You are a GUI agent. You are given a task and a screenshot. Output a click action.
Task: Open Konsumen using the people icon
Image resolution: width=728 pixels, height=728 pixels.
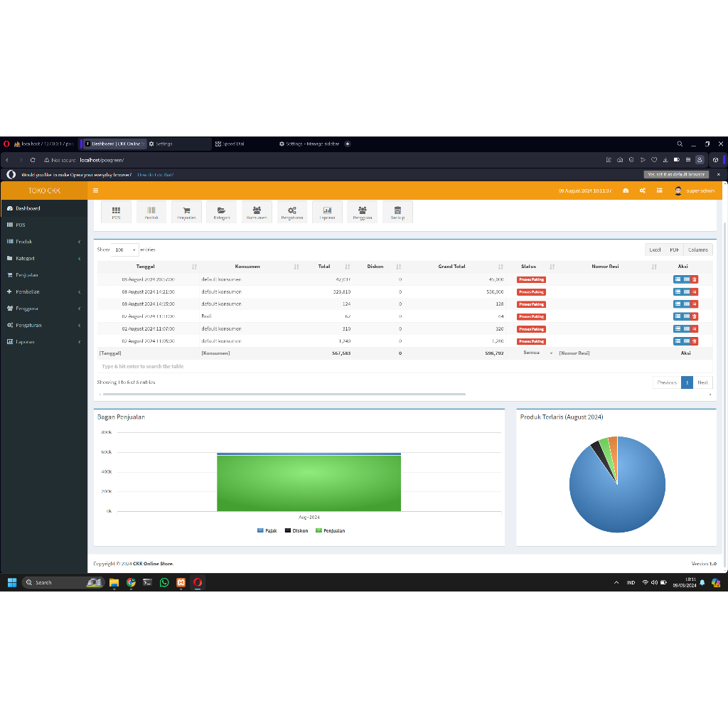pos(257,211)
